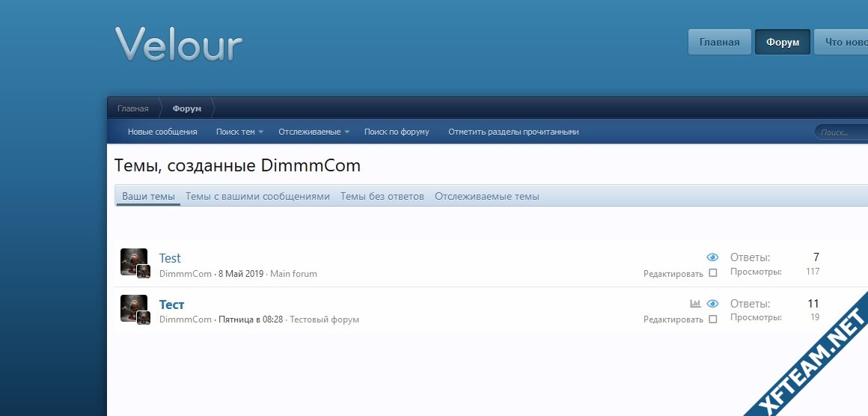Switch to Темы с вашими сообщениями tab
The width and height of the screenshot is (868, 416).
(x=257, y=196)
